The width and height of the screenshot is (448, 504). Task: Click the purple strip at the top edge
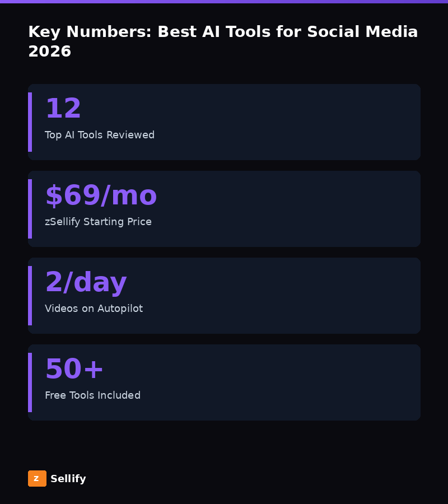[x=224, y=2]
